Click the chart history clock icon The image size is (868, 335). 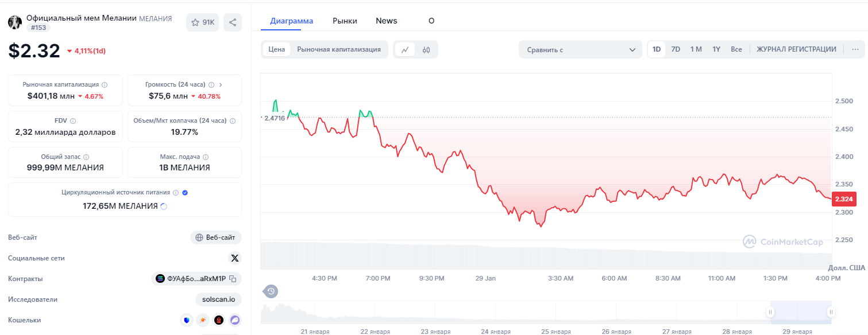(271, 291)
